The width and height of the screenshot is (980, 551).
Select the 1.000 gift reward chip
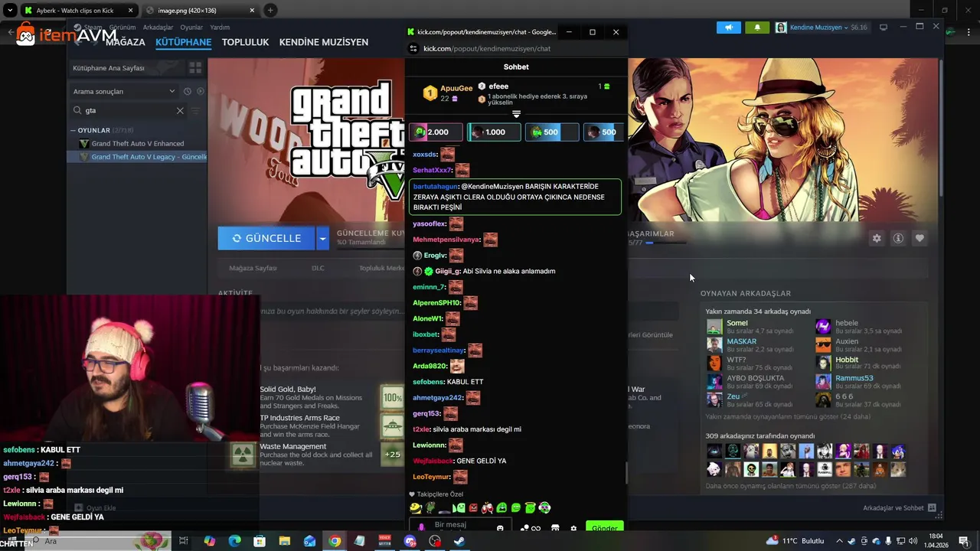coord(494,132)
